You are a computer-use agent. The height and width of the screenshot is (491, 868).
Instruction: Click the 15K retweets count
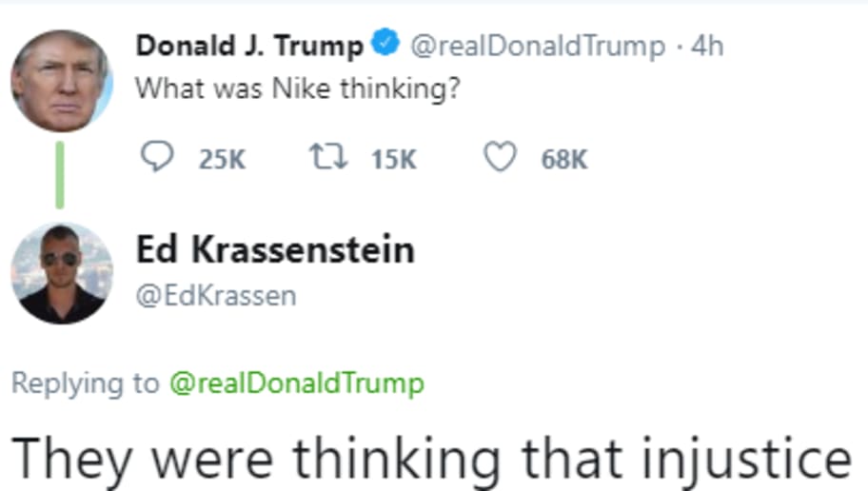coord(394,160)
